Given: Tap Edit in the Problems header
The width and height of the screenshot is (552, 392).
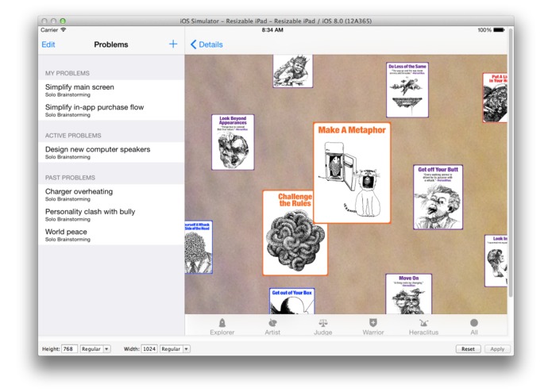Looking at the screenshot, I should click(48, 44).
